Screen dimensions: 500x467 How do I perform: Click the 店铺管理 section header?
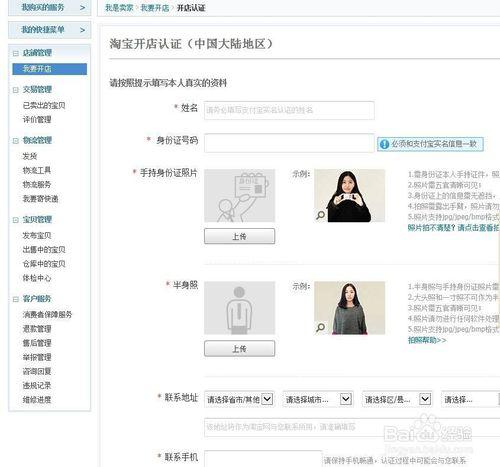click(x=37, y=53)
